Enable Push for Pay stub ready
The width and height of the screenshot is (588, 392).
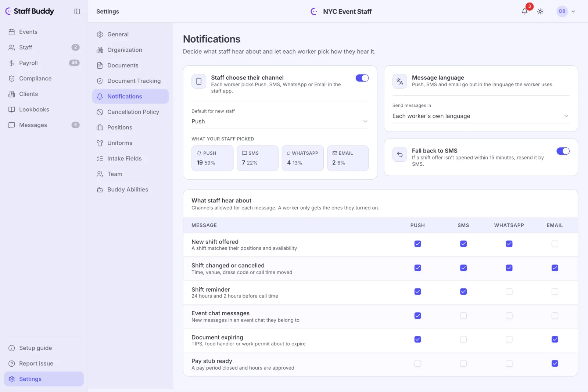point(418,363)
